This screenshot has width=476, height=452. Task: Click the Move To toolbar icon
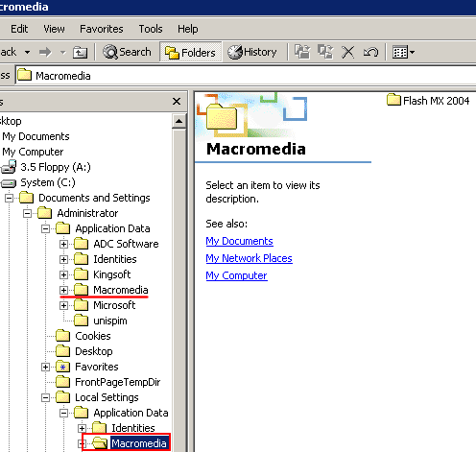point(302,52)
